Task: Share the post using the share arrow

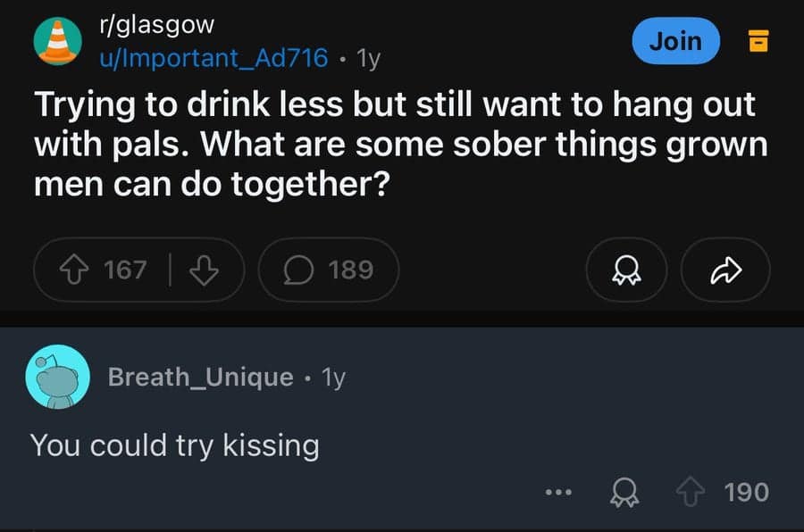Action: coord(725,270)
